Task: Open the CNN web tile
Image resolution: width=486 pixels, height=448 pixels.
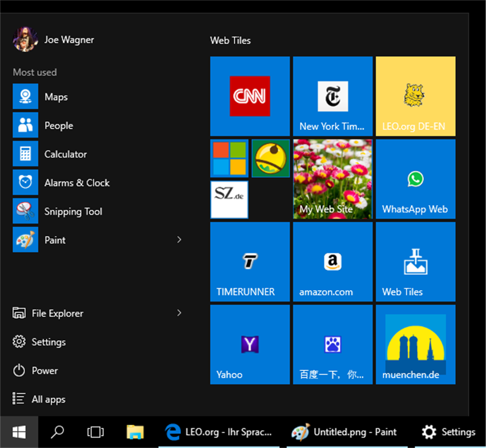Action: pyautogui.click(x=250, y=96)
